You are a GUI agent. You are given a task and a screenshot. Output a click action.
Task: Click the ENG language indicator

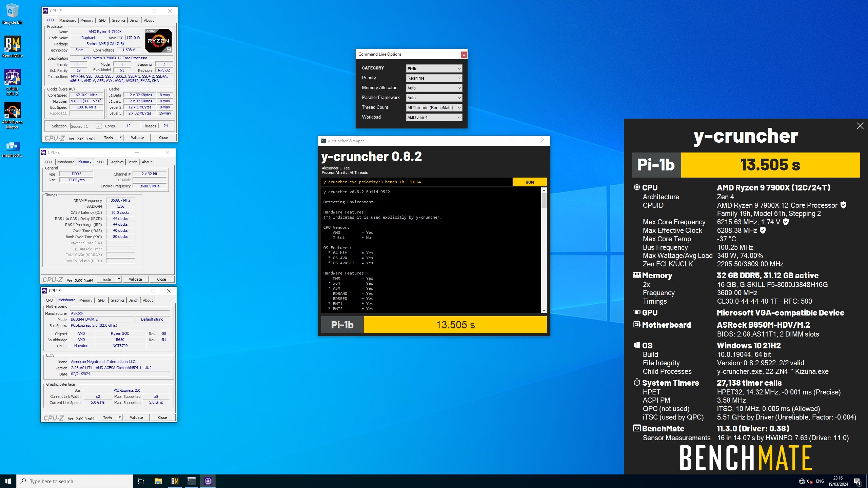click(820, 481)
